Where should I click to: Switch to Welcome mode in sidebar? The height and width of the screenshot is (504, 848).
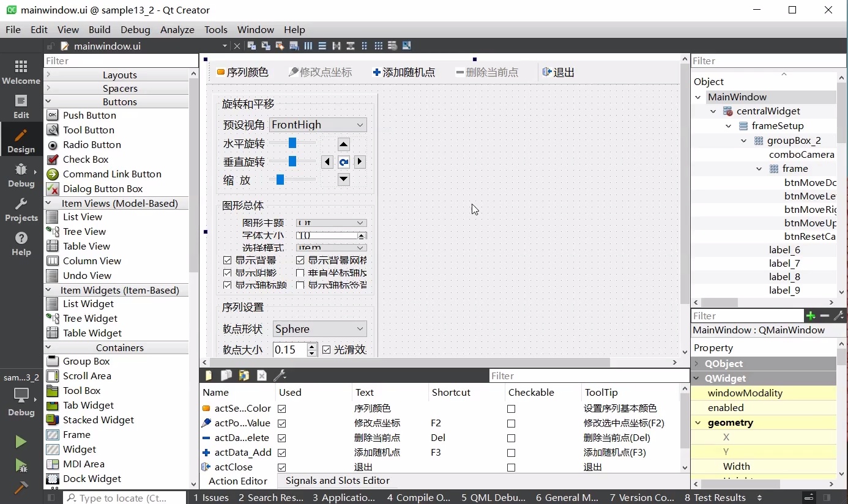(x=21, y=72)
